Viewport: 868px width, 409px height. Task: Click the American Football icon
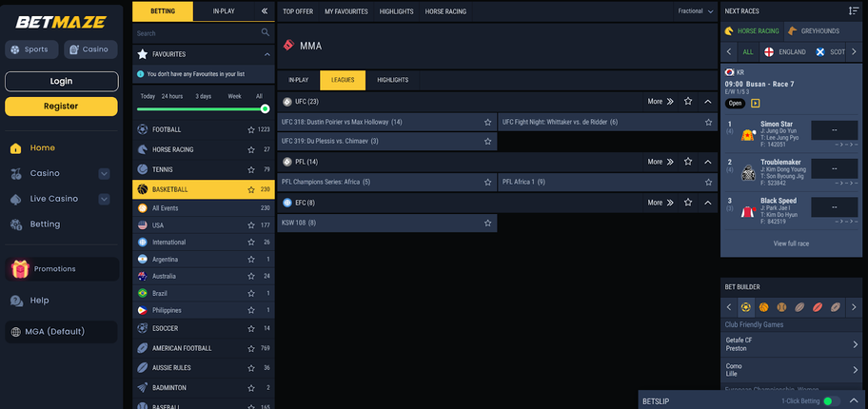point(142,348)
